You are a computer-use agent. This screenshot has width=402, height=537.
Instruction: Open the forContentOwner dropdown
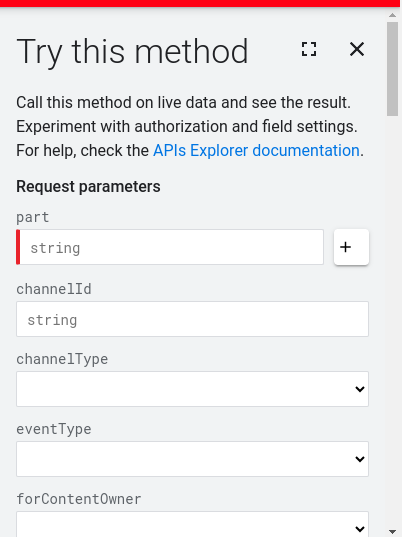point(192,525)
